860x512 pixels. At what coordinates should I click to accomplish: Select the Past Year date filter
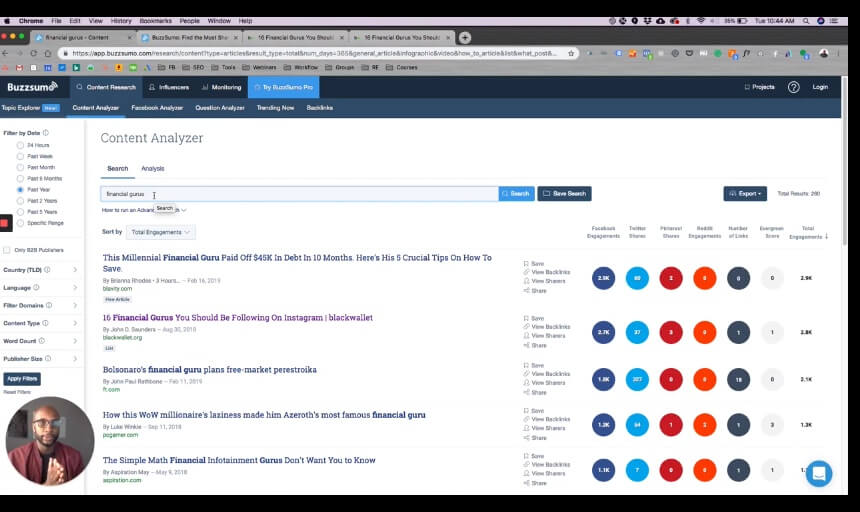click(x=20, y=190)
